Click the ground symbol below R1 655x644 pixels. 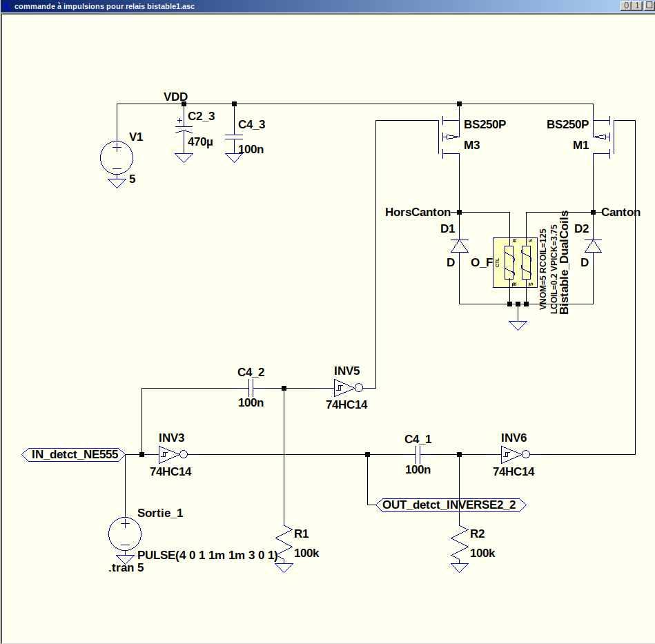pyautogui.click(x=284, y=567)
